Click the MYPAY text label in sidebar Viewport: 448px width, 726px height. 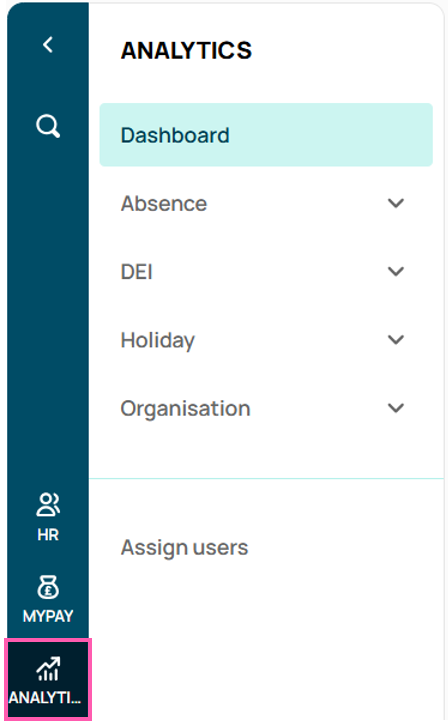click(x=48, y=616)
